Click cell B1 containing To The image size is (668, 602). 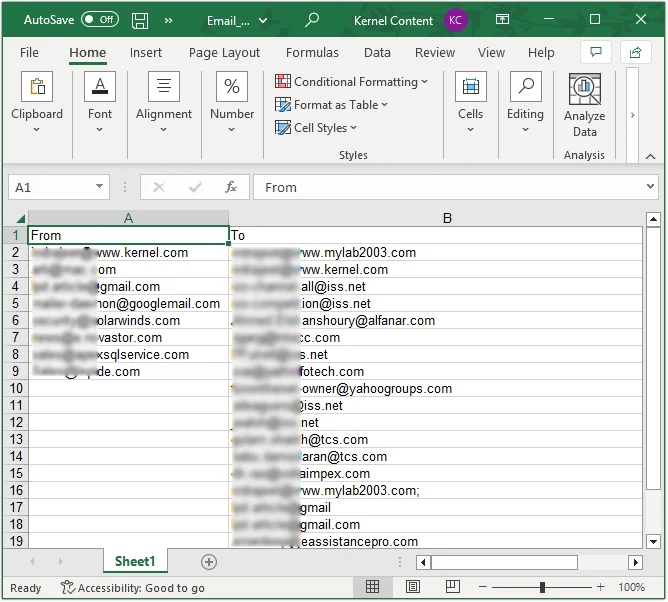click(x=436, y=235)
